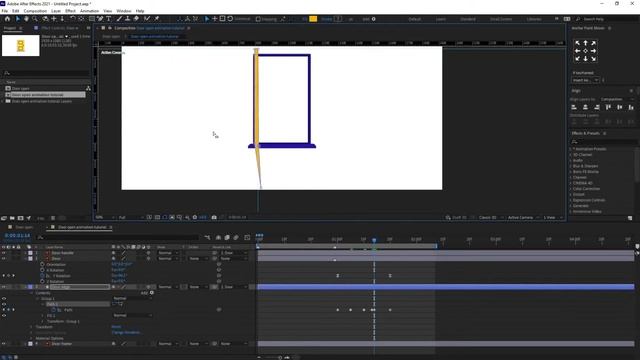This screenshot has width=640, height=360.
Task: Move anchor point to top-left arrow
Action: (577, 43)
